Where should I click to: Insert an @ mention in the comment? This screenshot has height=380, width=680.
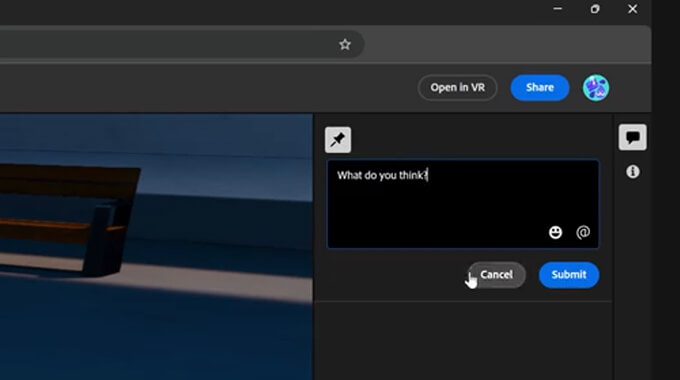583,233
